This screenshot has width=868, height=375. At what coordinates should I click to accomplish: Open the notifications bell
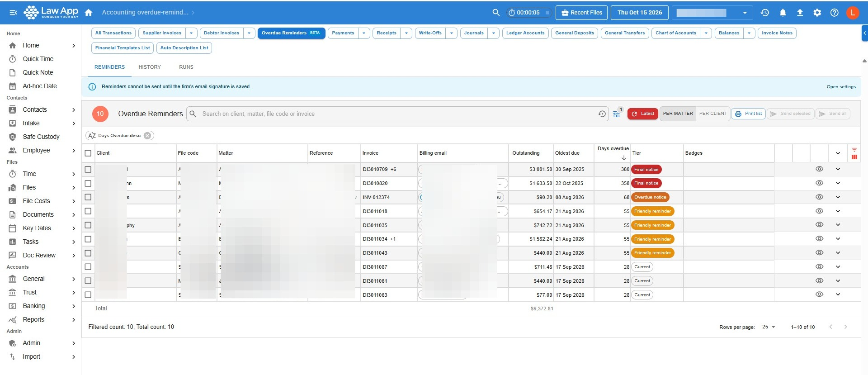[783, 13]
